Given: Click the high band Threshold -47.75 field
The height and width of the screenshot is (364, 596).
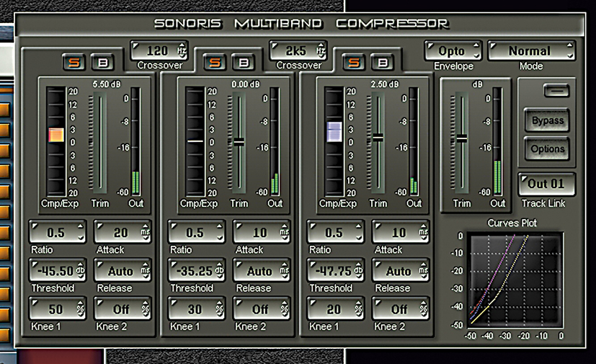Looking at the screenshot, I should (336, 271).
